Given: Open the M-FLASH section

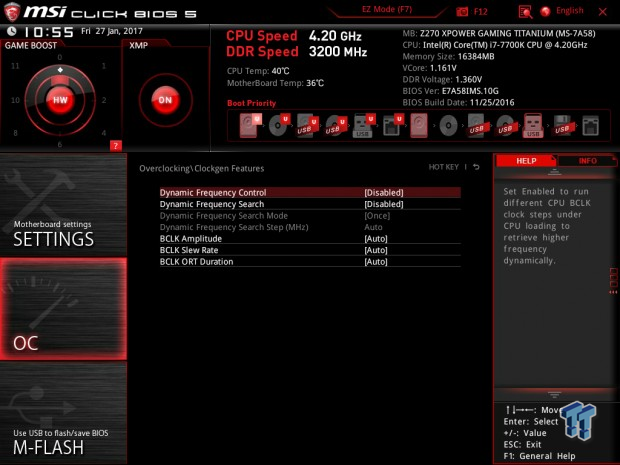Looking at the screenshot, I should 63,413.
